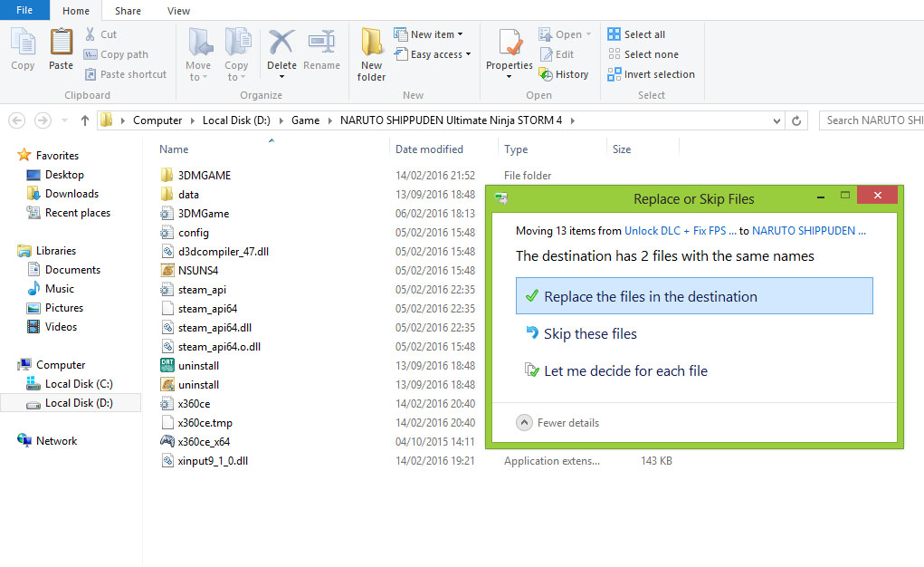The image size is (924, 567).
Task: Select the NSUNS4 application file
Action: coord(197,270)
